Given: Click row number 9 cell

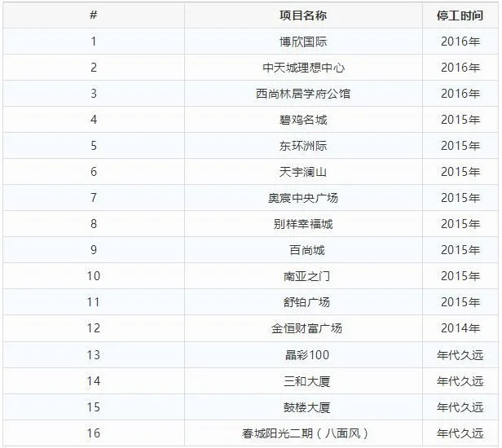Looking at the screenshot, I should click(x=94, y=250).
